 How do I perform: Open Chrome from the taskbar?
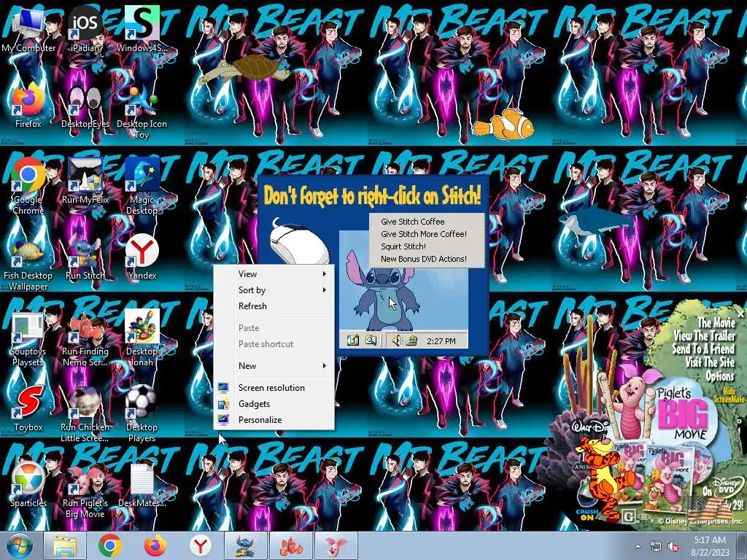point(109,545)
